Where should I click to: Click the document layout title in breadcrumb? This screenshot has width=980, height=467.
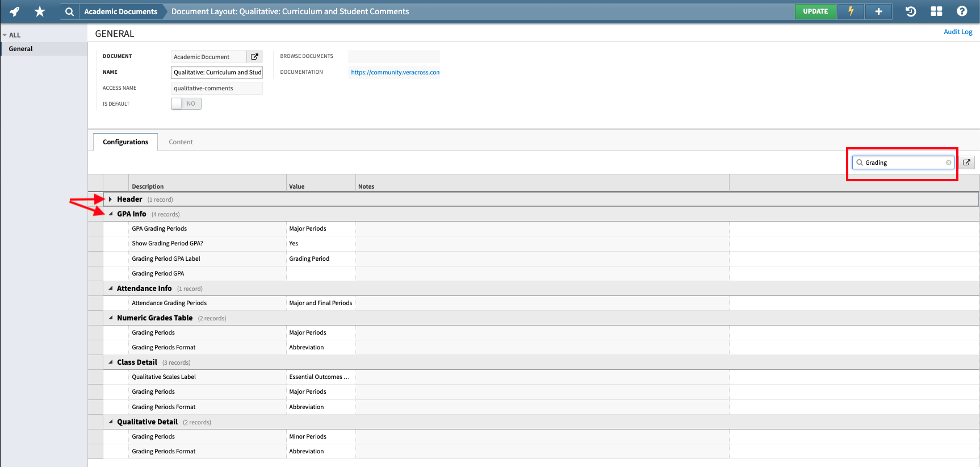tap(290, 11)
